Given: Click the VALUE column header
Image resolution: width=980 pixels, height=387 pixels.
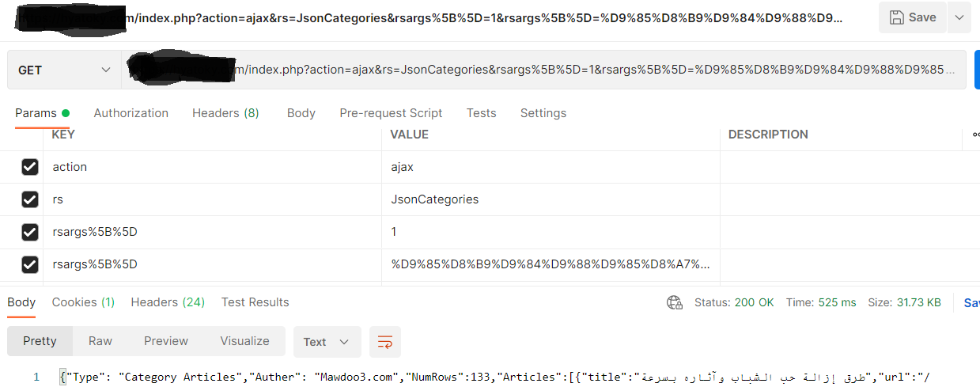Looking at the screenshot, I should [x=410, y=135].
